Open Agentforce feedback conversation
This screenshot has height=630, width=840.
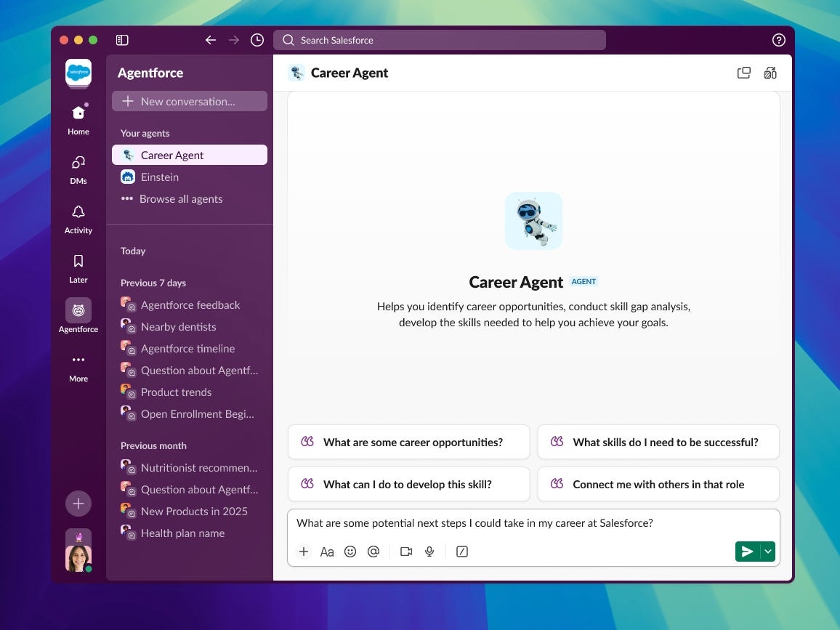(x=189, y=304)
